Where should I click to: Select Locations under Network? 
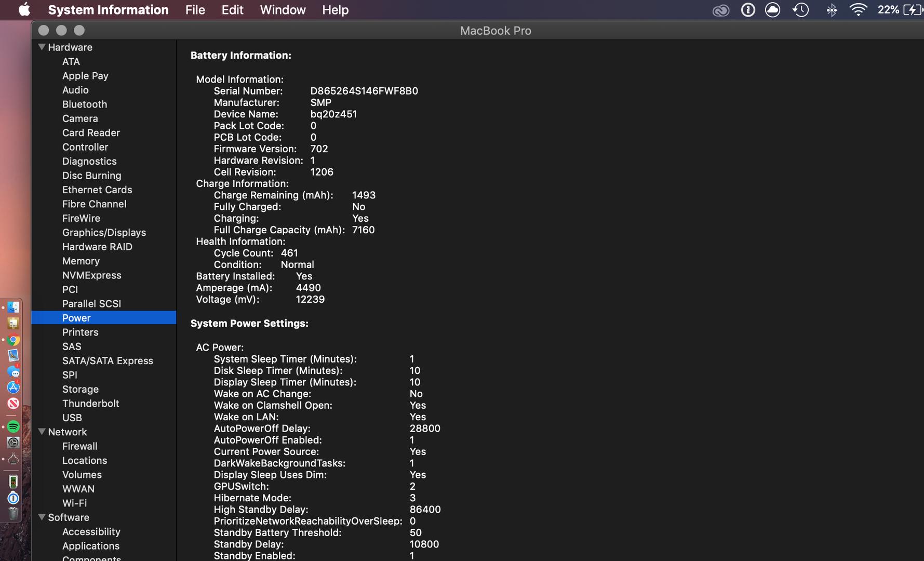coord(85,461)
